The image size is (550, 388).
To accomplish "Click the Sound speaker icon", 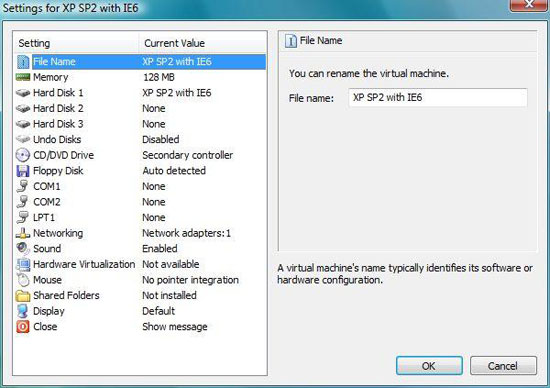I will coord(23,248).
